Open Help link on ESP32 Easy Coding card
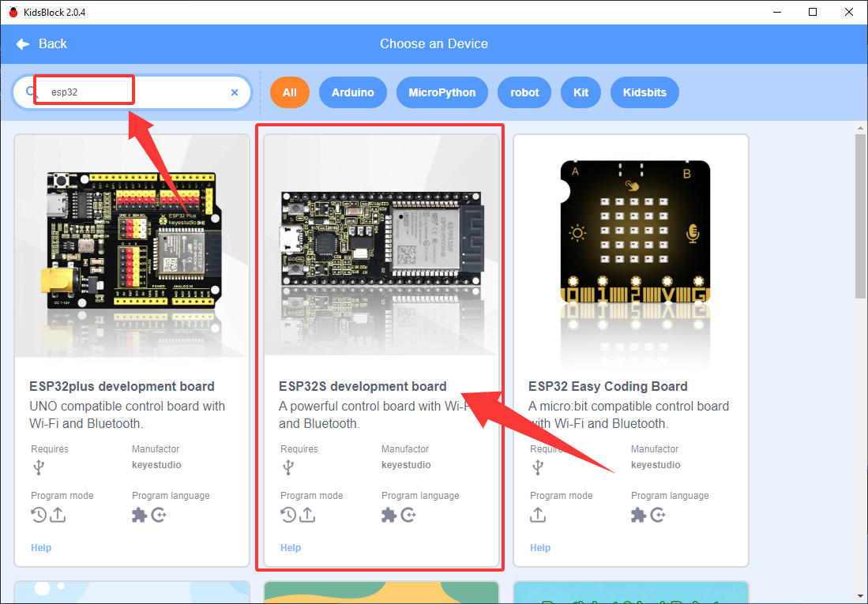868x604 pixels. point(540,547)
